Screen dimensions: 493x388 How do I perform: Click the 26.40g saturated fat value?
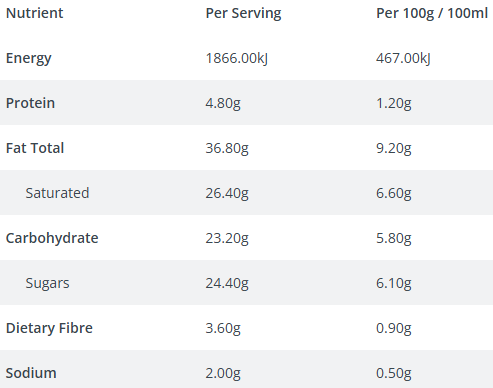click(227, 194)
